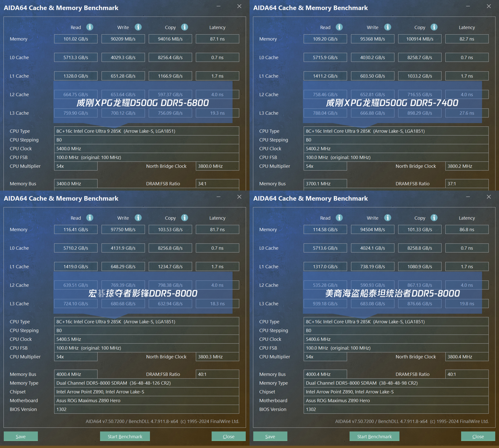Select memory type field showing 38-48-48-98 CR2
Image resolution: width=499 pixels, height=448 pixels.
(396, 383)
